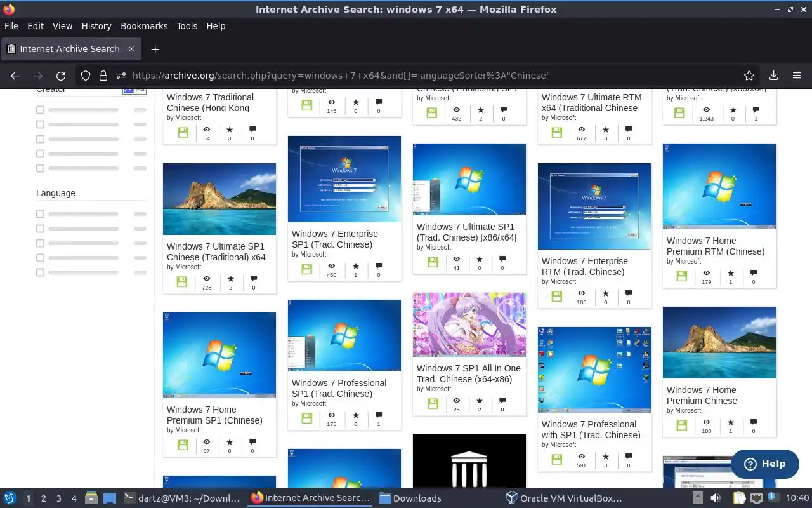Open the volume control in the system tray
Viewport: 812px width, 508px height.
[x=716, y=498]
